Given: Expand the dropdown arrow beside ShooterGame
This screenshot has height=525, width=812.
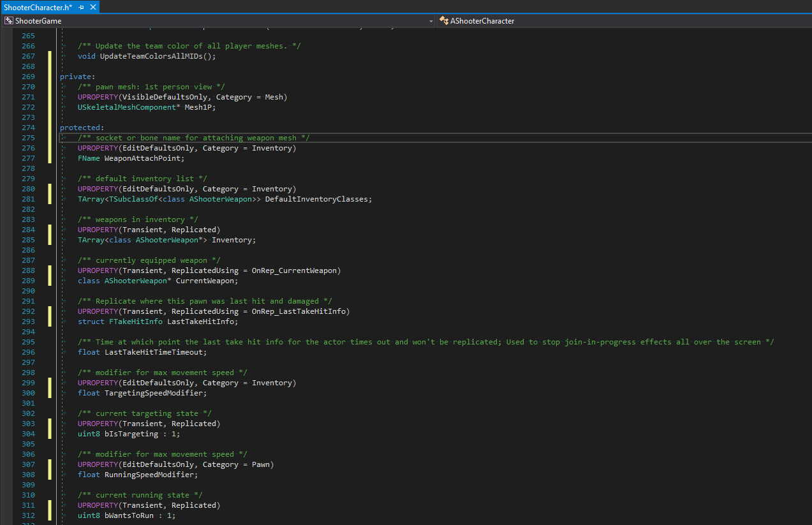Looking at the screenshot, I should coord(431,20).
